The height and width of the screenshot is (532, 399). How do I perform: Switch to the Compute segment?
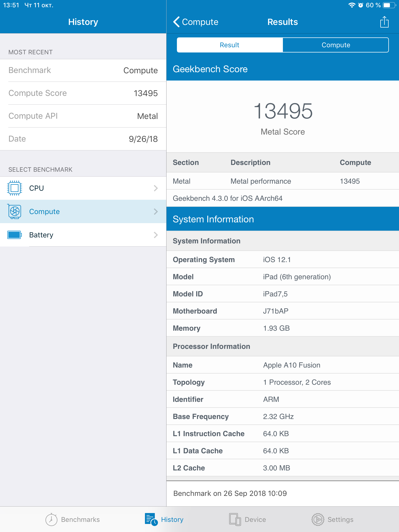(x=336, y=45)
